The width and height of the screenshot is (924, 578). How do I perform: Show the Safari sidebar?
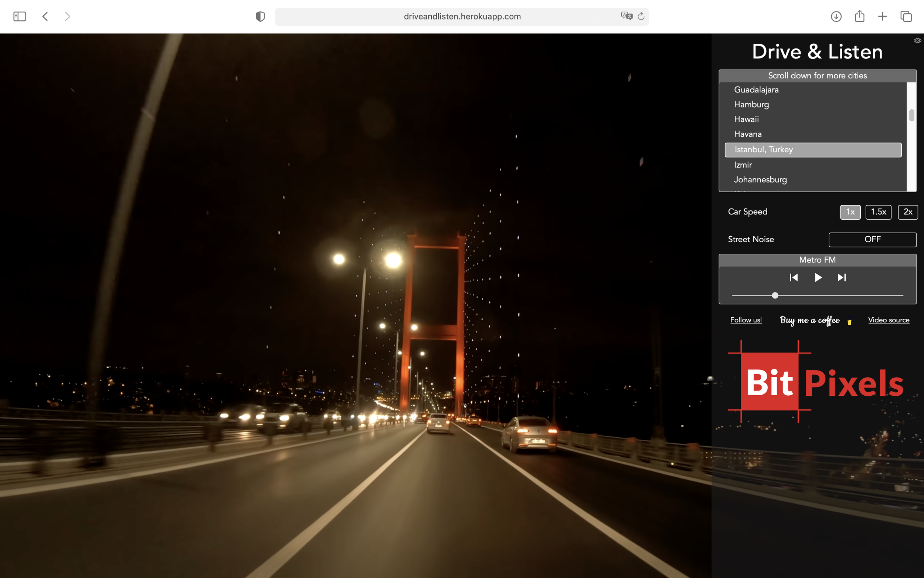click(20, 16)
